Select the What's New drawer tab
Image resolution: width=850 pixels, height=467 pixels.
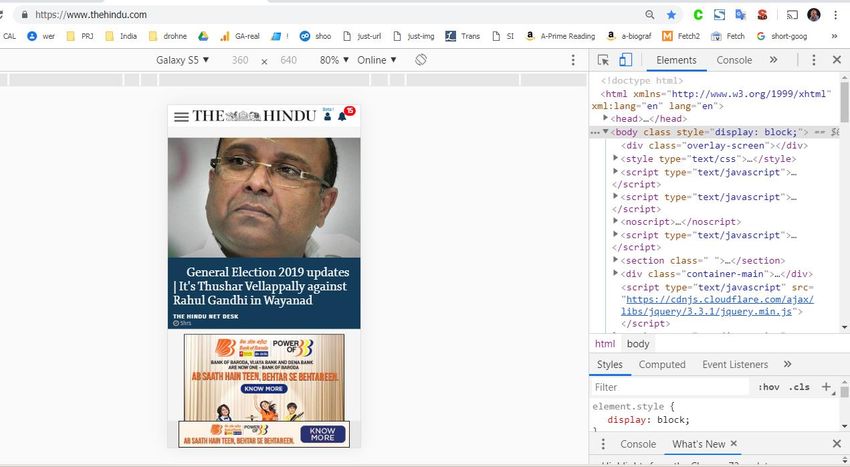click(x=699, y=444)
